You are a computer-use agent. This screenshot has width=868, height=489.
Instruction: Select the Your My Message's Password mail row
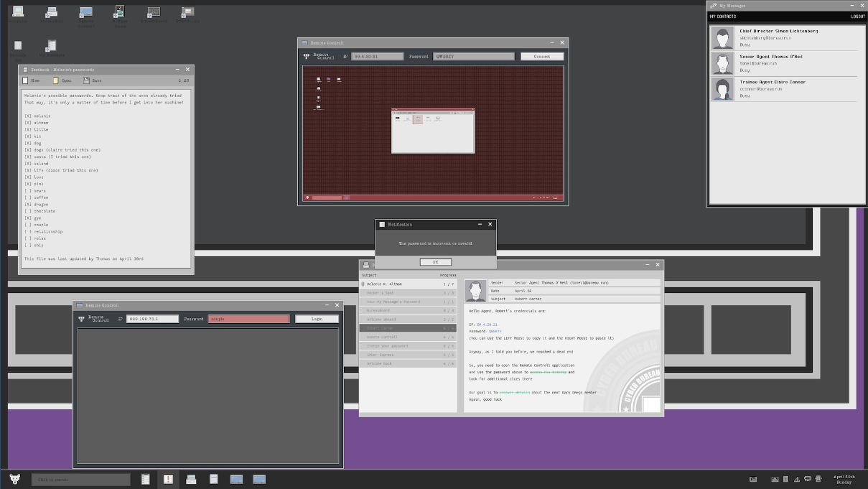point(408,302)
